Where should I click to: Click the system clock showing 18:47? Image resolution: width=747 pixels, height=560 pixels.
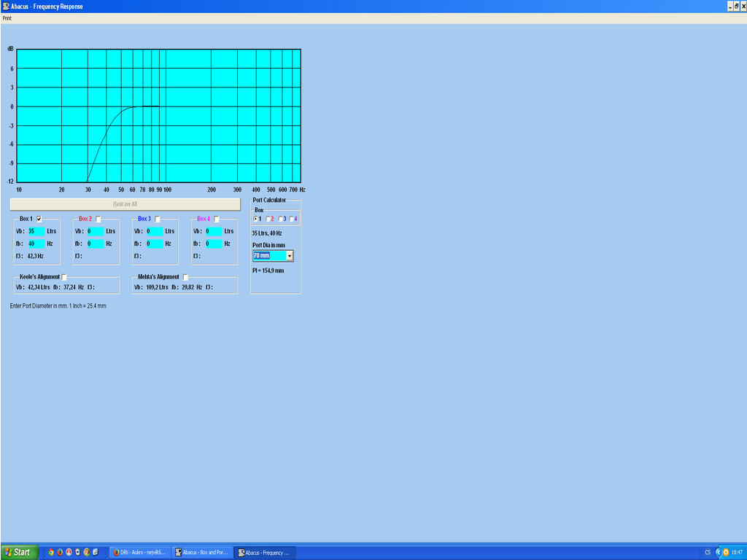point(737,553)
